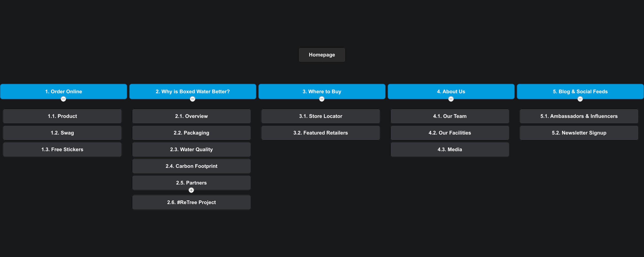Image resolution: width=644 pixels, height=257 pixels.
Task: Select the 2.6. #ReTree Project node
Action: point(191,202)
